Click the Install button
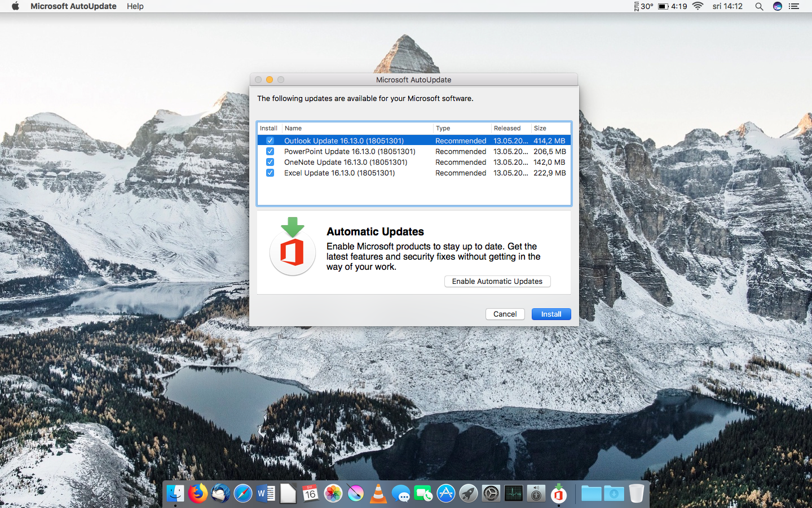 point(551,314)
